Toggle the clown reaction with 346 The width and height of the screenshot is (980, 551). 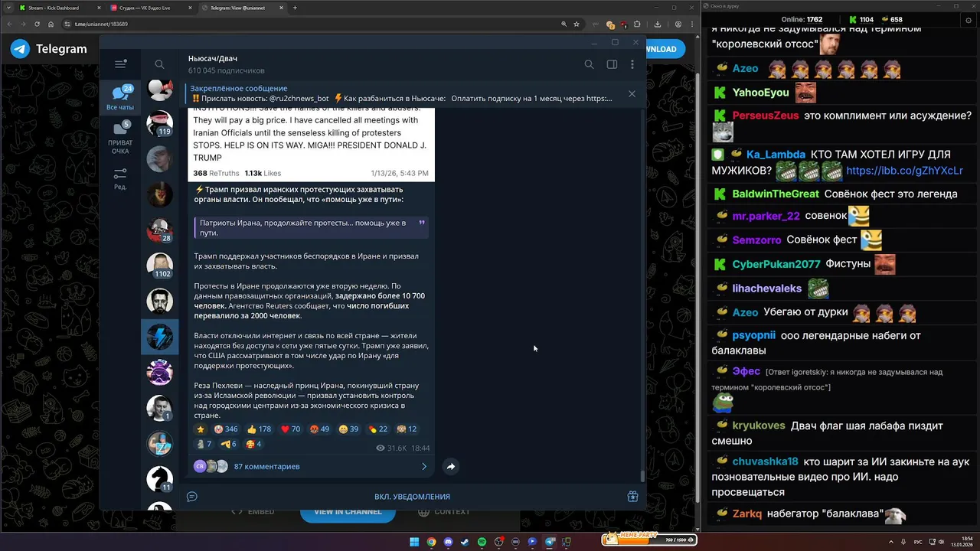pyautogui.click(x=226, y=429)
